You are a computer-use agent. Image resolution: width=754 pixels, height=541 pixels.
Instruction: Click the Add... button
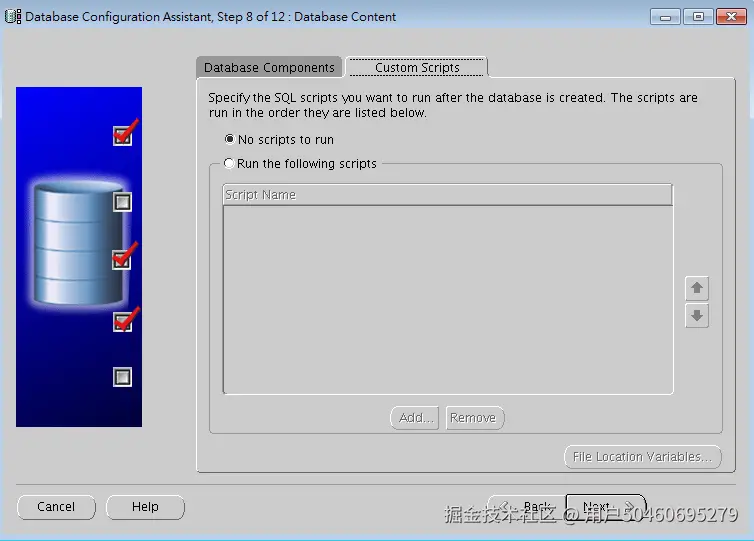click(x=415, y=417)
